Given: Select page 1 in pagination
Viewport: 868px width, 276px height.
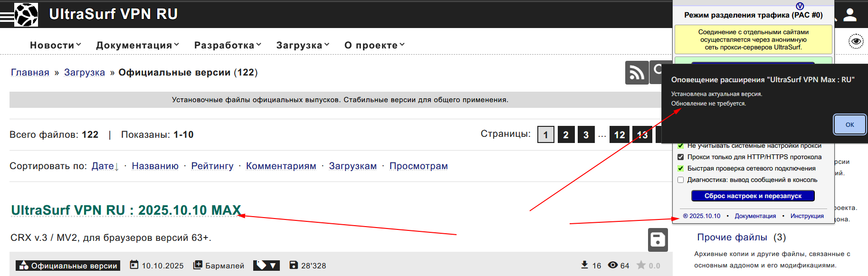Looking at the screenshot, I should coord(546,134).
